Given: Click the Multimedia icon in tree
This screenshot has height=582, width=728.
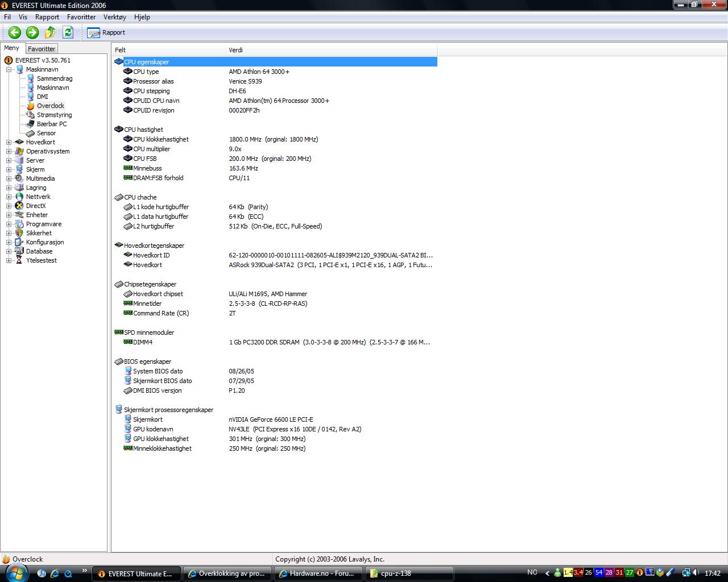Looking at the screenshot, I should pos(19,178).
